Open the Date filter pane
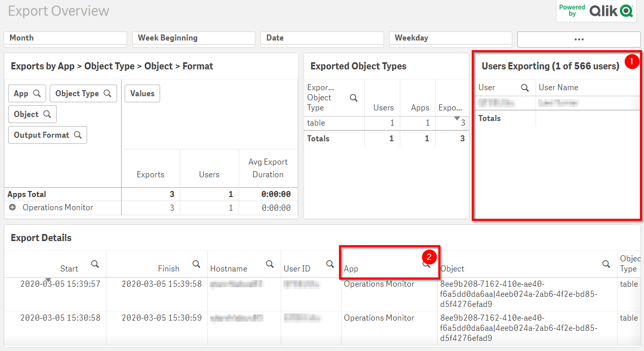The image size is (644, 351). click(322, 38)
